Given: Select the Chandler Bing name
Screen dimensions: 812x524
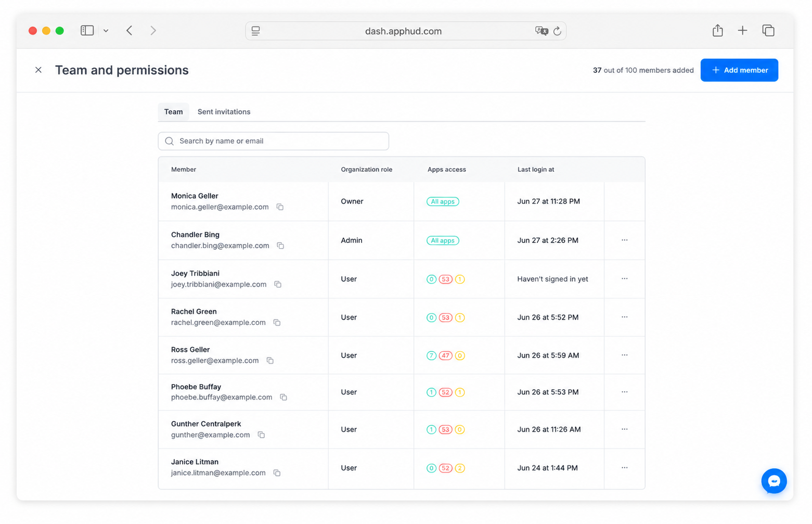Looking at the screenshot, I should [x=195, y=235].
